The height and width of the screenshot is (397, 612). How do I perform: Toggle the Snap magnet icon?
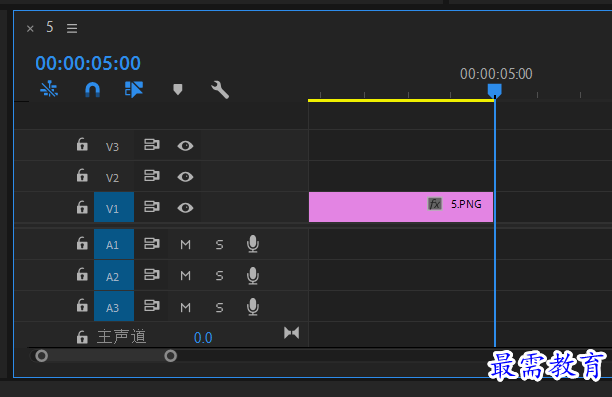tap(93, 89)
